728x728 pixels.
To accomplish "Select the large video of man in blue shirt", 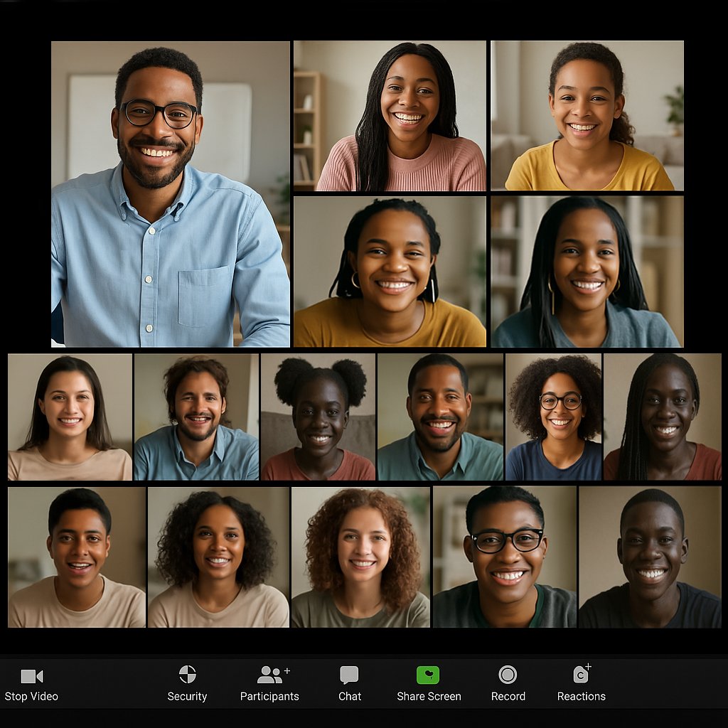I will (171, 194).
